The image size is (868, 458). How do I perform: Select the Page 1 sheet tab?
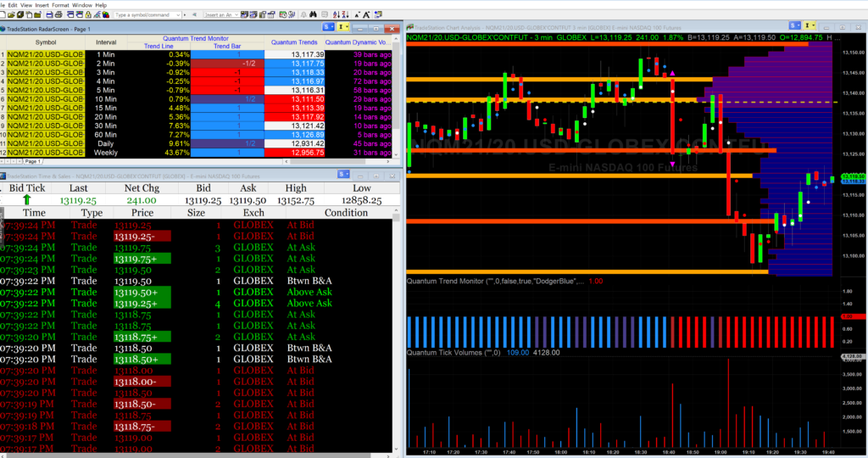click(33, 161)
